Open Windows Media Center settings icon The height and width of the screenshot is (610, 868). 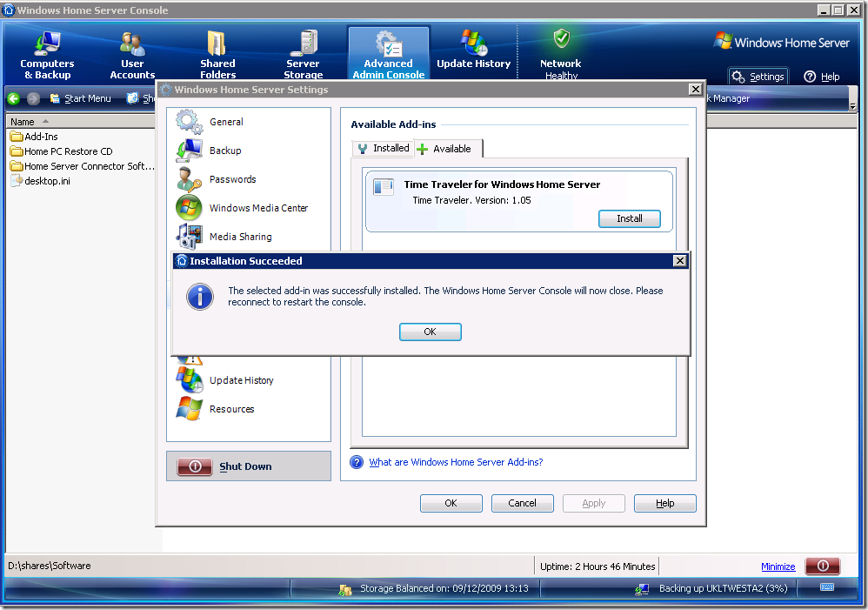[189, 208]
